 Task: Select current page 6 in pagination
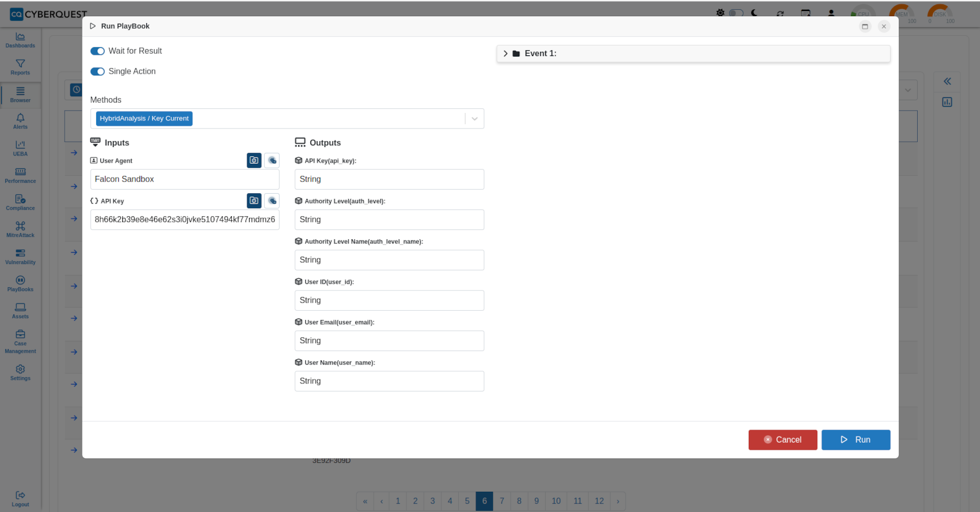pyautogui.click(x=484, y=501)
